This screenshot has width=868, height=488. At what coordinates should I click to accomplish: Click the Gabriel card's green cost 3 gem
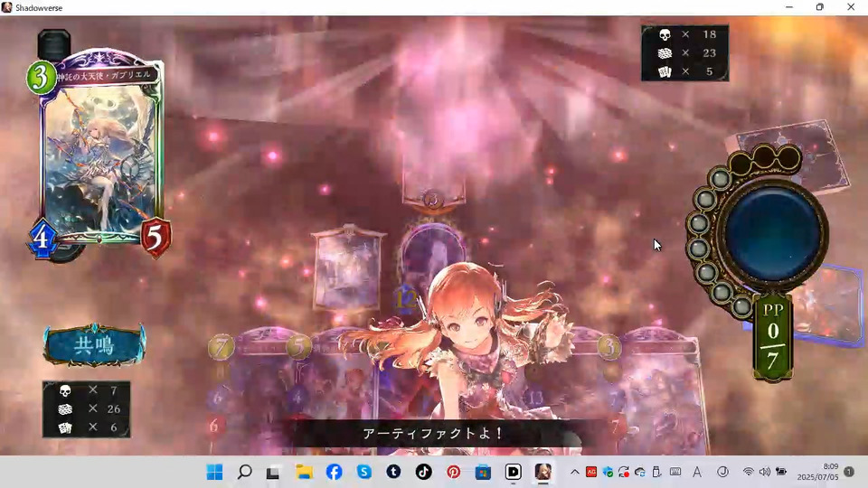[41, 78]
